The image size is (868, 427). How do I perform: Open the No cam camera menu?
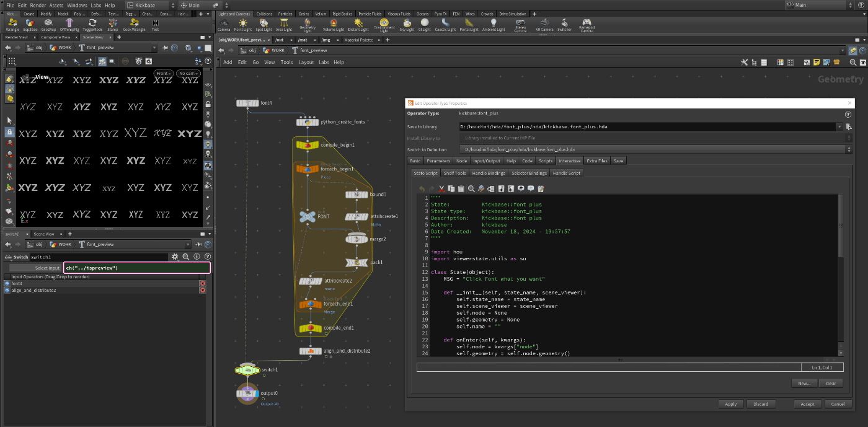click(188, 73)
